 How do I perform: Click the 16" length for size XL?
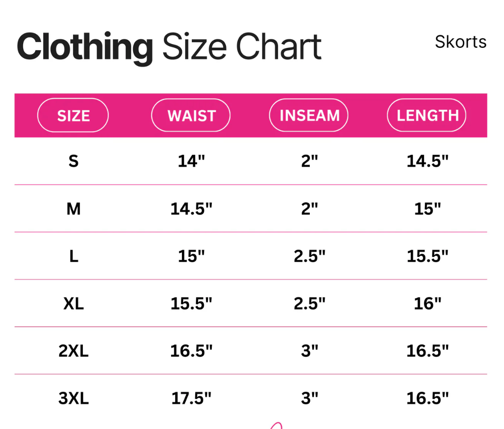click(427, 304)
